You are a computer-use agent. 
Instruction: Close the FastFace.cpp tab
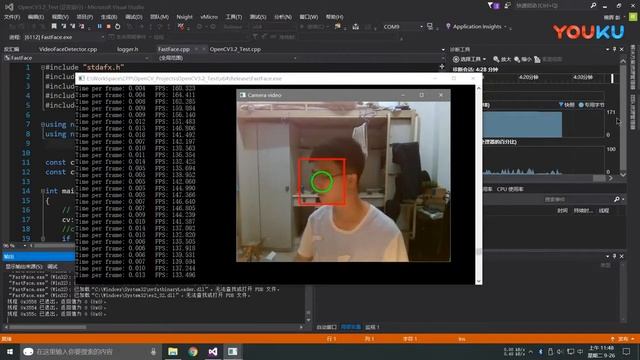coord(204,49)
